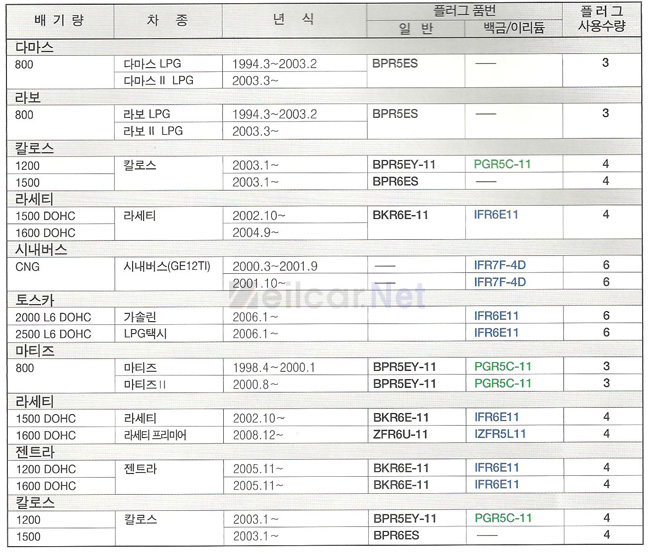This screenshot has width=648, height=554.
Task: Click quantity 3 in the 다마스 LPG row
Action: 605,63
